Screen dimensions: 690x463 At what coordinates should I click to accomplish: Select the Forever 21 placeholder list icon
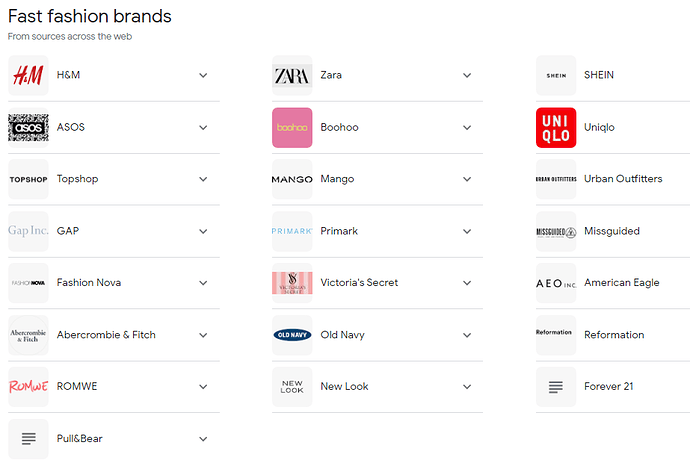coord(556,387)
